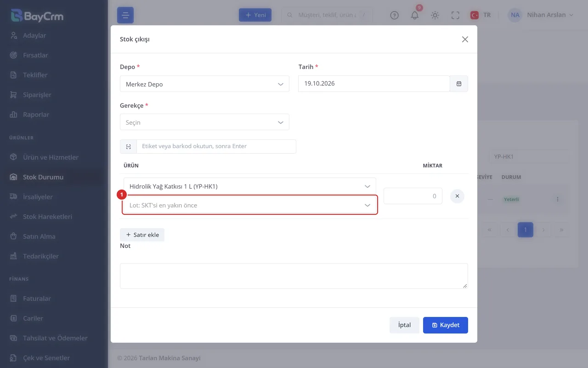
Task: Click the Faturalar invoice icon
Action: click(14, 299)
